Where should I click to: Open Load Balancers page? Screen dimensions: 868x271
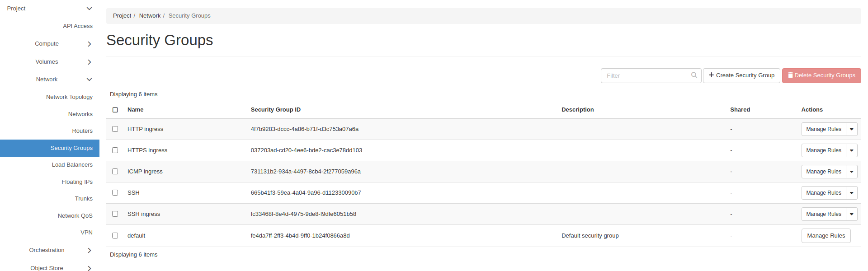click(x=72, y=165)
